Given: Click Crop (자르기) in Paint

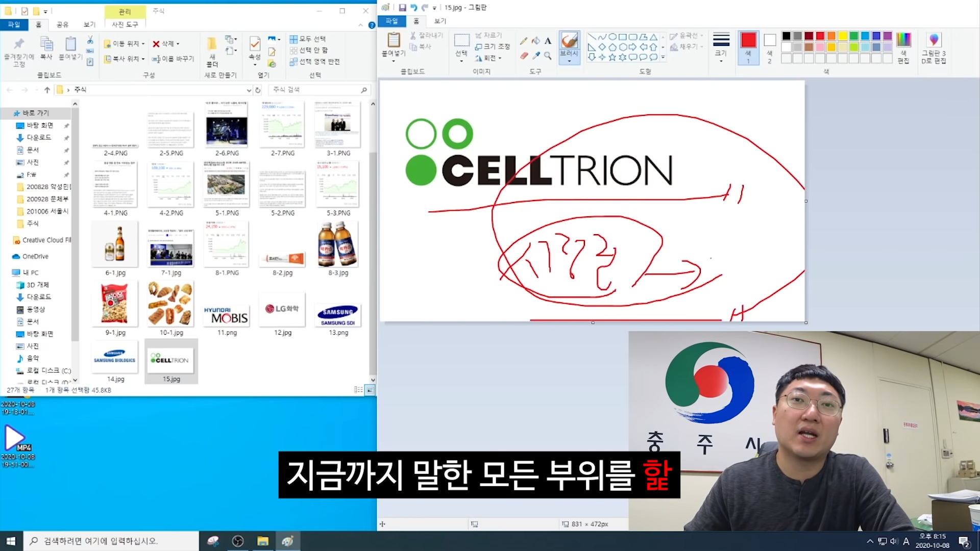Looking at the screenshot, I should pyautogui.click(x=488, y=35).
